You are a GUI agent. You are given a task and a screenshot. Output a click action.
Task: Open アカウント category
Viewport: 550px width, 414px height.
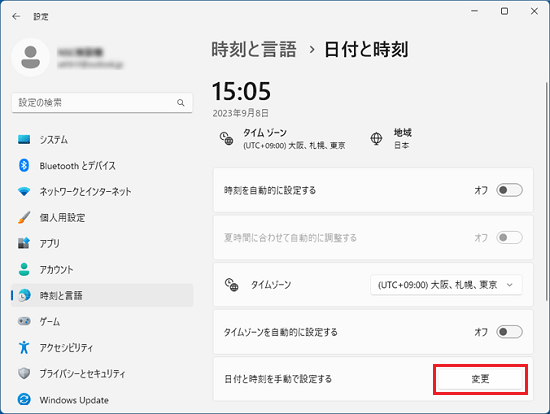point(102,269)
